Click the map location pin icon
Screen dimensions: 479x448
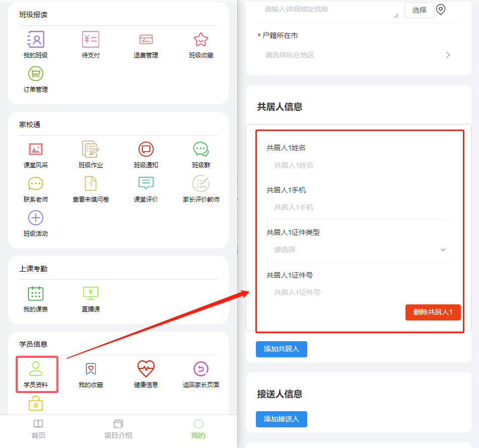[441, 10]
